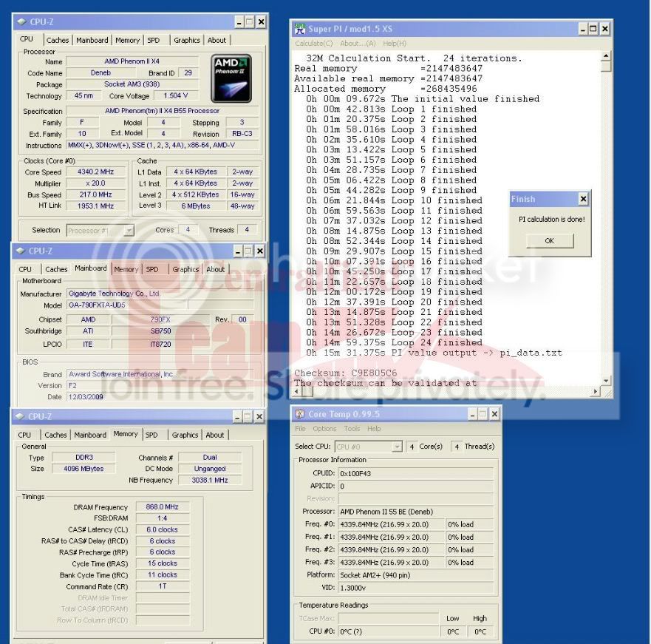
Task: Open Tools menu in Core Temp
Action: (352, 429)
